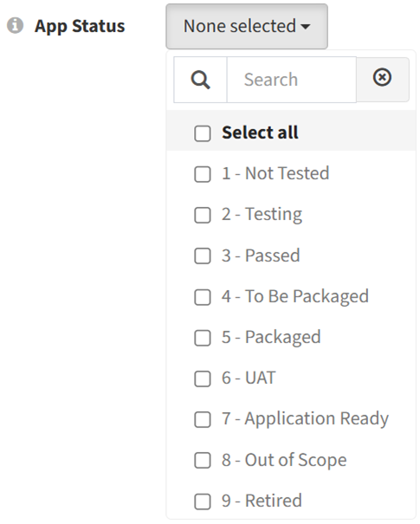Check the 4 - To Be Packaged box
The image size is (420, 524).
click(x=203, y=297)
